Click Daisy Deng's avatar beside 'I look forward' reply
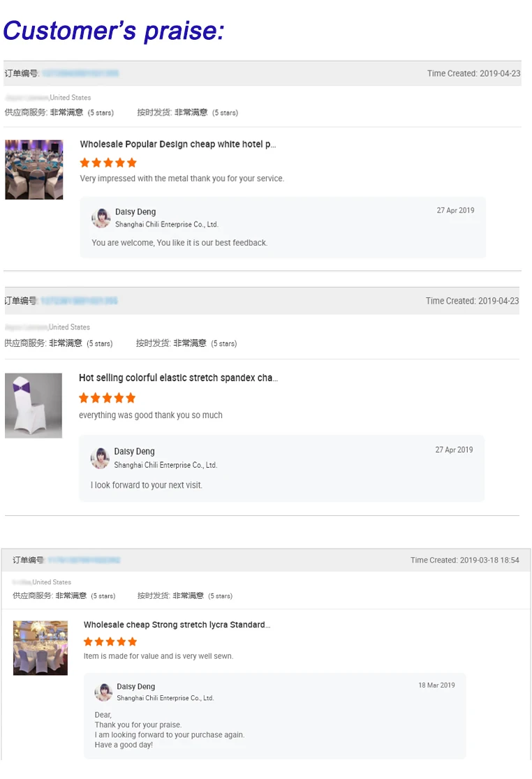This screenshot has height=779, width=532. [x=101, y=458]
